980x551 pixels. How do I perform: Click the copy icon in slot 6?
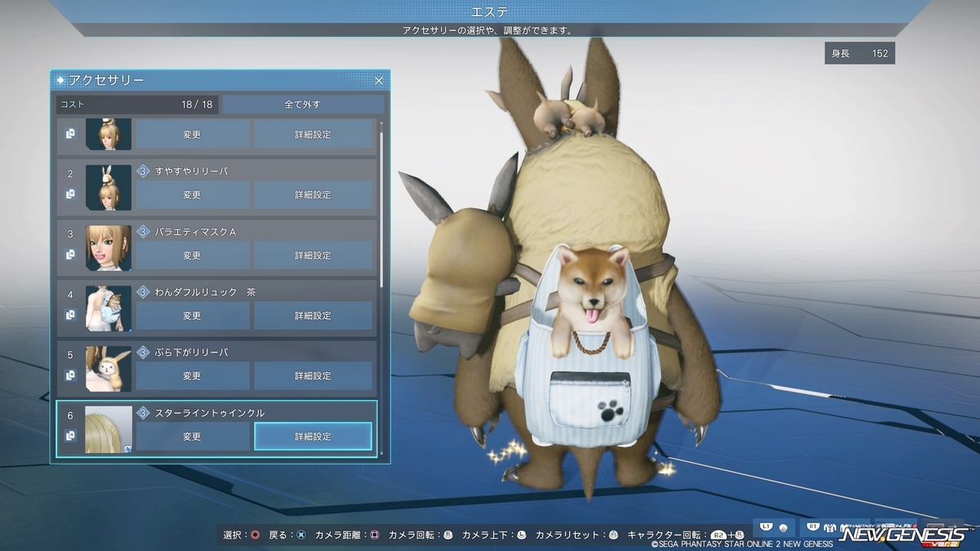coord(70,435)
